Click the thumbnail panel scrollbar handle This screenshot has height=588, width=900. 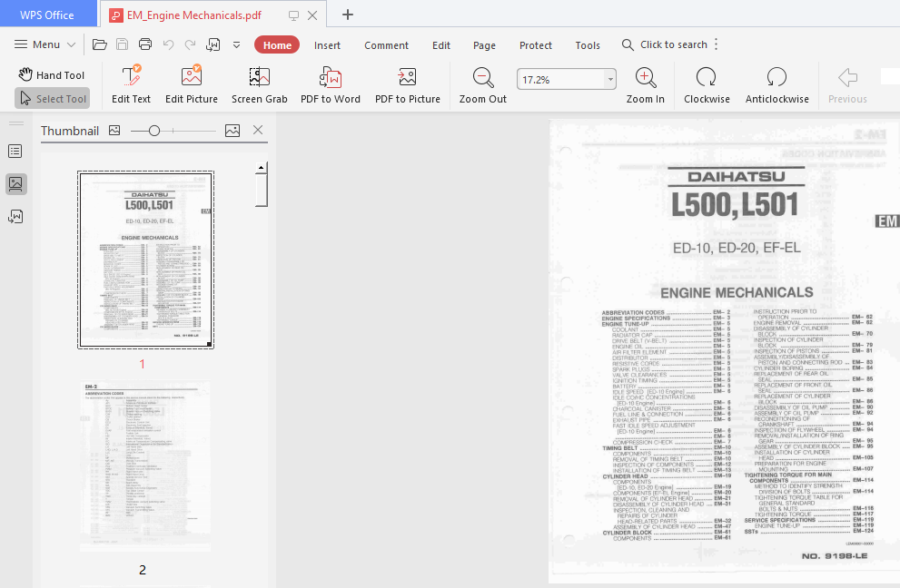[x=262, y=190]
